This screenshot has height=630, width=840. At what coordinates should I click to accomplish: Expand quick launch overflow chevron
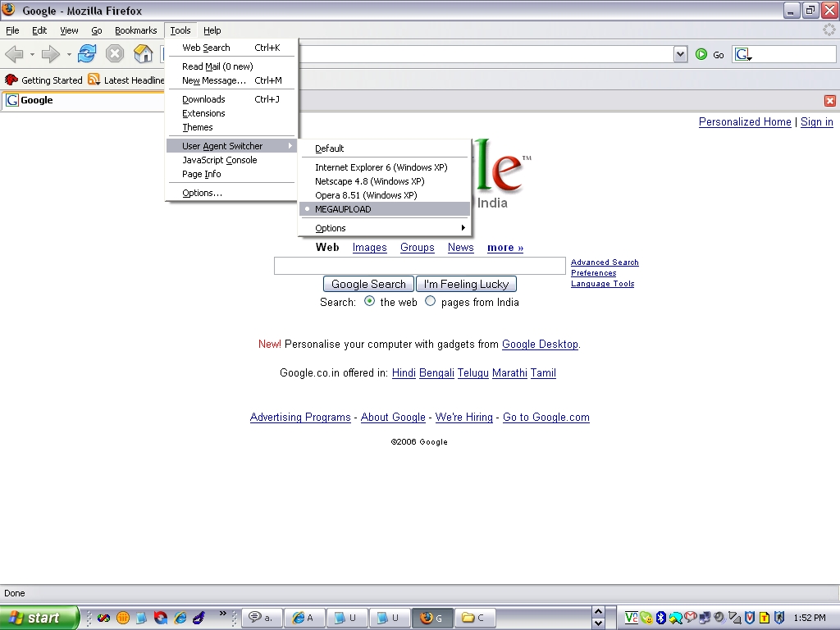tap(223, 614)
